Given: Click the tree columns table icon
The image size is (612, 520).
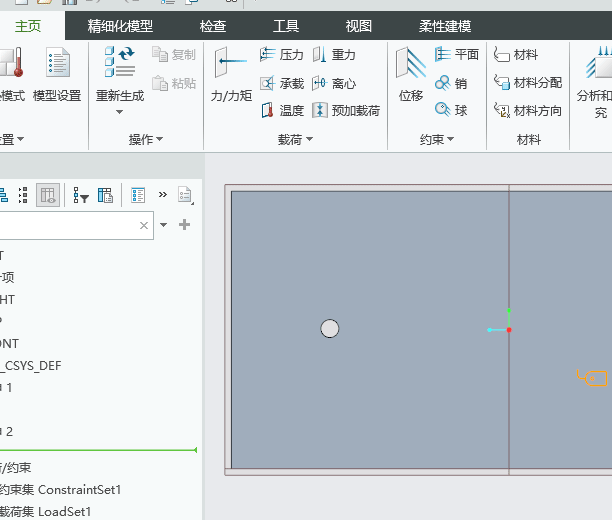Looking at the screenshot, I should click(105, 195).
